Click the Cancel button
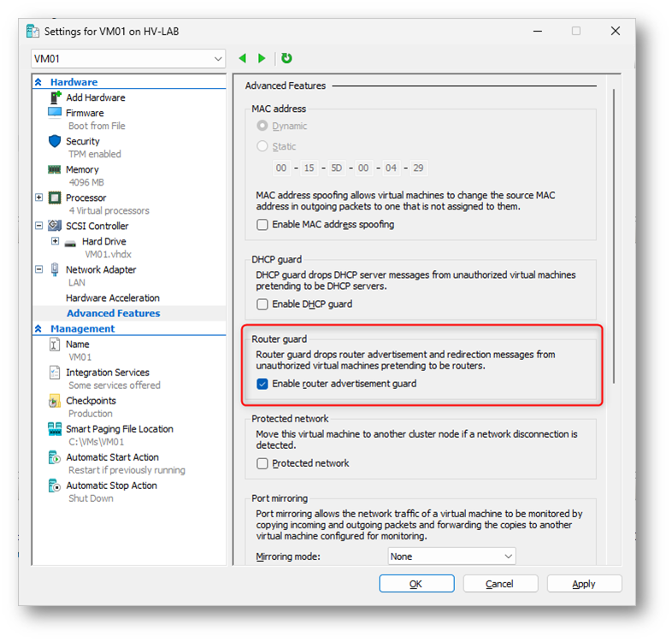 [x=500, y=584]
